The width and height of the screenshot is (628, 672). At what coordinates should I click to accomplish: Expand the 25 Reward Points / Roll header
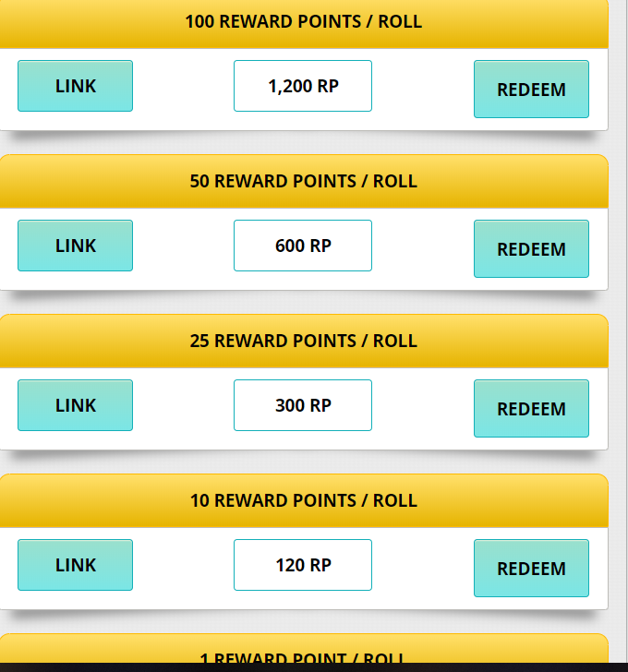click(x=303, y=341)
